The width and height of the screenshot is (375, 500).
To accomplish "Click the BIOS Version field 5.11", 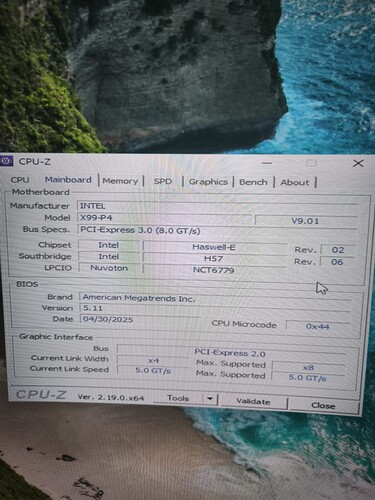I will click(215, 308).
